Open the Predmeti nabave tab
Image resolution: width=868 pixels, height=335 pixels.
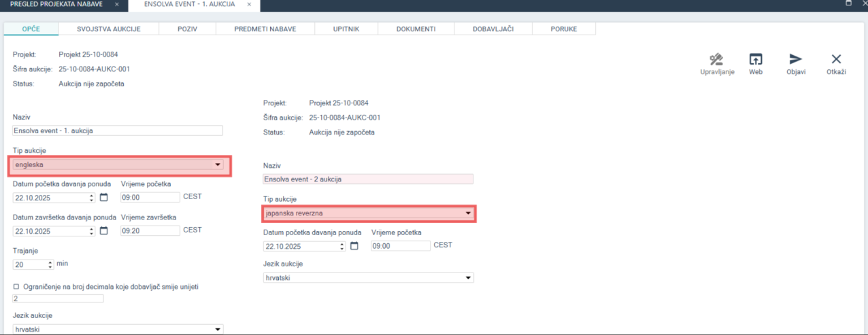click(265, 29)
